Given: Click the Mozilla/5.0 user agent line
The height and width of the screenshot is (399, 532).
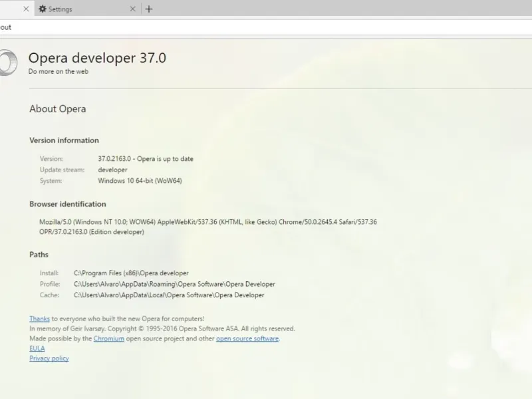Looking at the screenshot, I should [x=208, y=222].
